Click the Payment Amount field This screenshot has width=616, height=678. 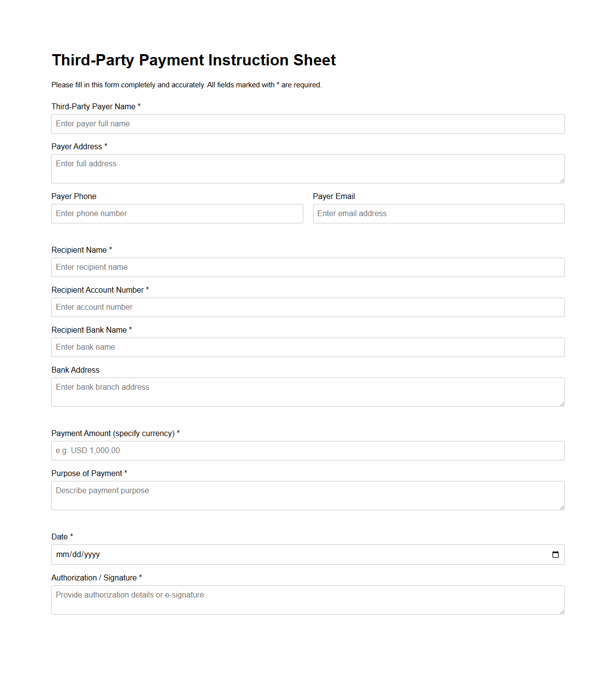click(308, 450)
